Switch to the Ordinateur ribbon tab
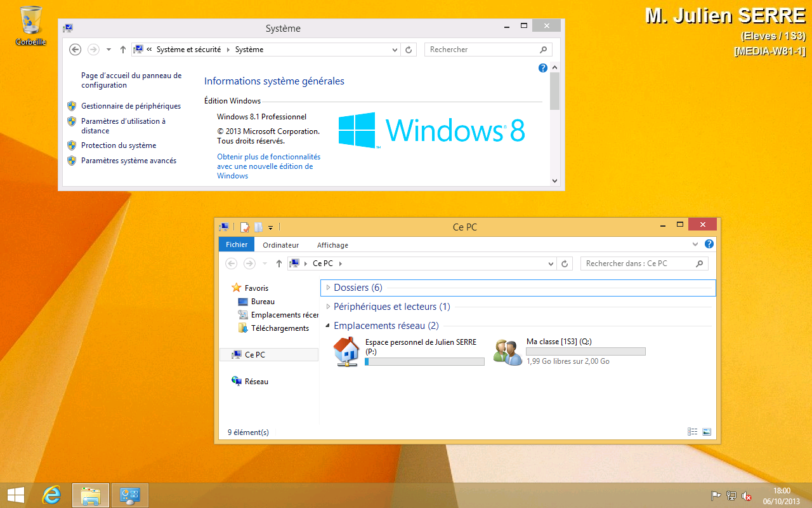 [280, 245]
